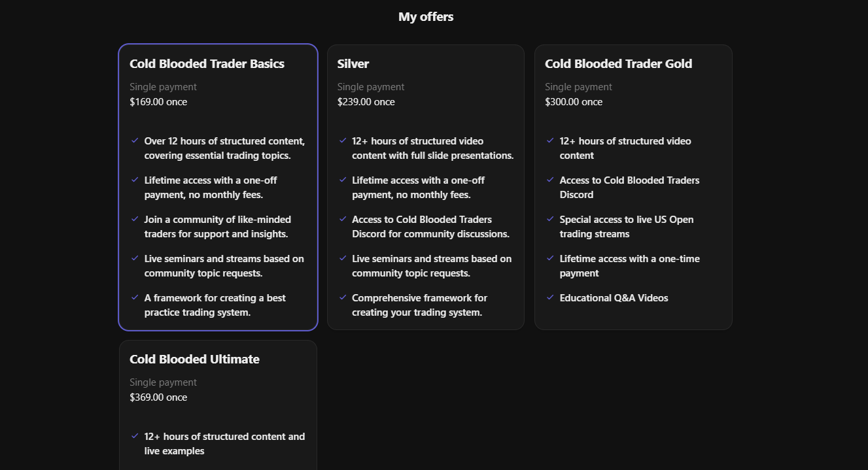Click the 'Cold Blooded Ultimate' title
868x470 pixels.
coord(194,359)
